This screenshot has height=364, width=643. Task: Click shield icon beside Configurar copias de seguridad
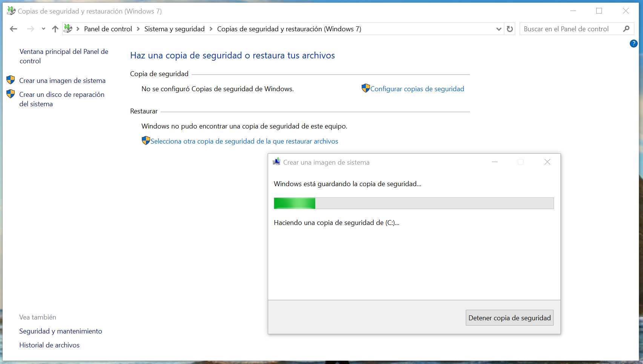(x=365, y=89)
